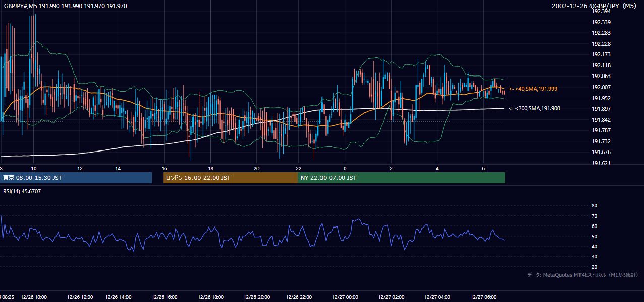644x302 pixels.
Task: Click price axis value 191.897
Action: (x=601, y=109)
